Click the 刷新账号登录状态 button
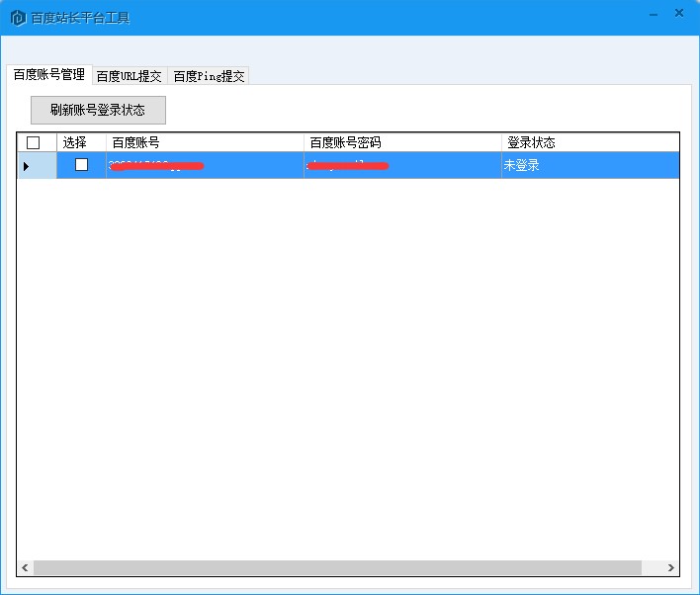Screen dimensions: 700x595 click(x=98, y=110)
